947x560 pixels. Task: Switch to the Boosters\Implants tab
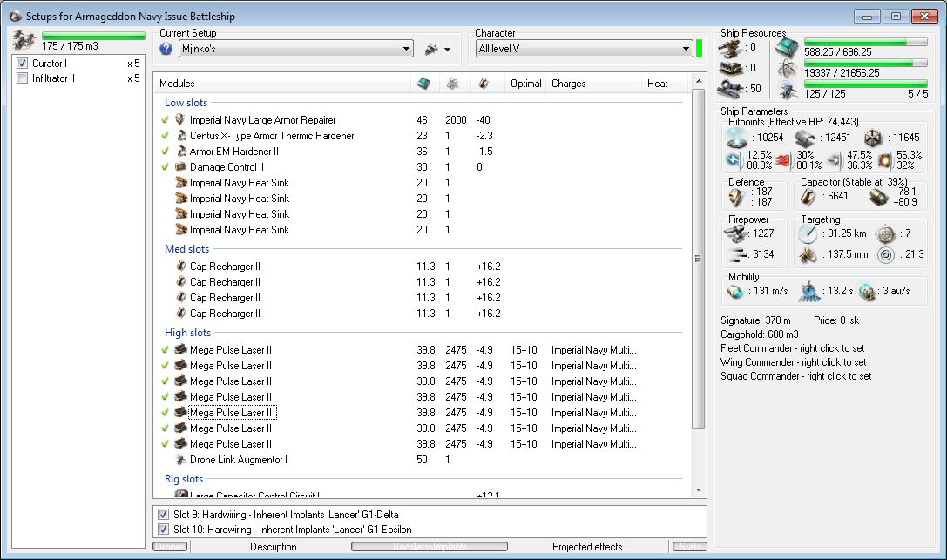(430, 547)
